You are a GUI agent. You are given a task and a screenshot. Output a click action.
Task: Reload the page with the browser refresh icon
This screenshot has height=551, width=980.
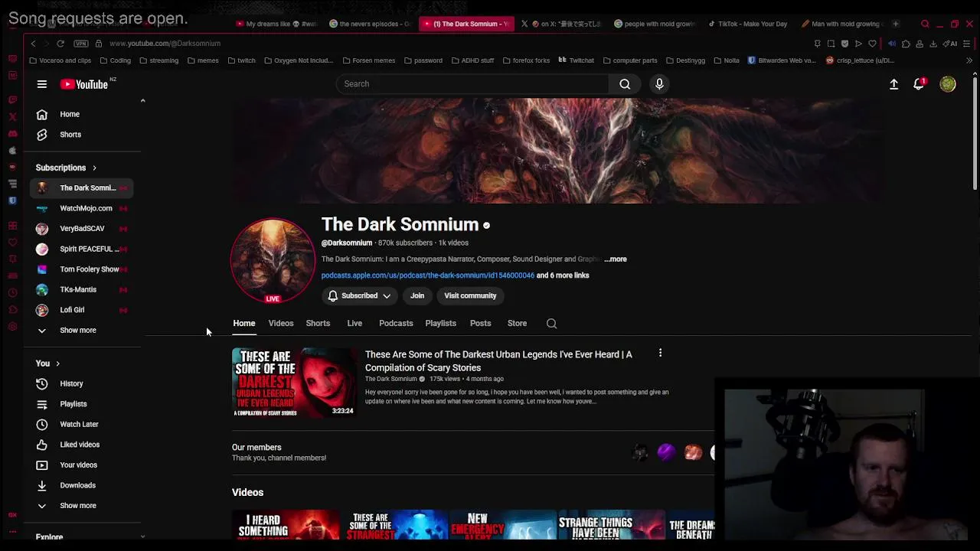[x=60, y=44]
